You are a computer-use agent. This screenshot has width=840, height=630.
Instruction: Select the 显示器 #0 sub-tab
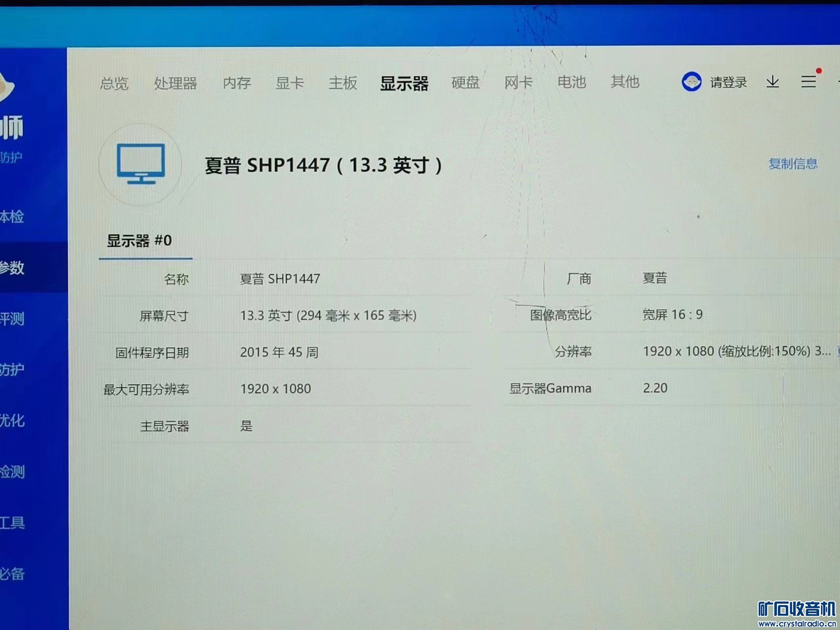pyautogui.click(x=139, y=241)
